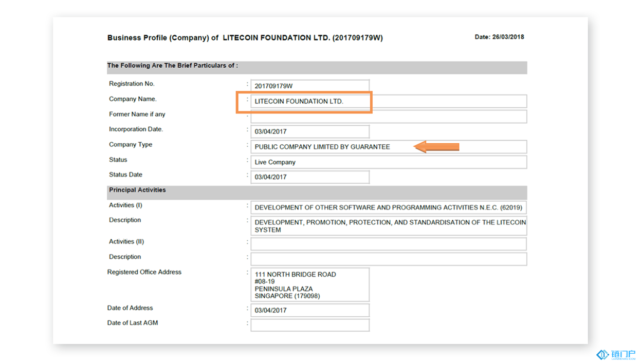Click the Activities (I) field value
This screenshot has width=641, height=364.
[388, 208]
